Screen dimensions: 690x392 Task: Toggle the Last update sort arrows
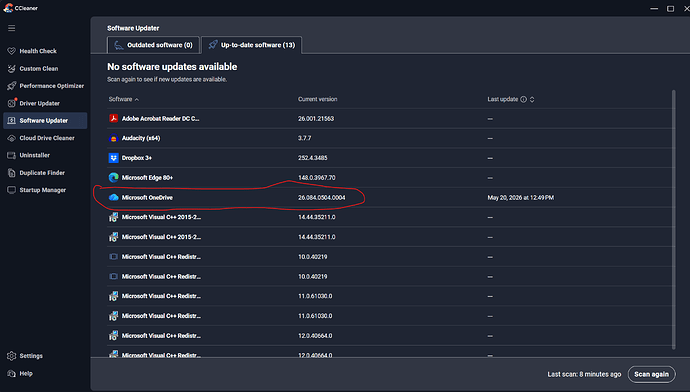(x=532, y=99)
